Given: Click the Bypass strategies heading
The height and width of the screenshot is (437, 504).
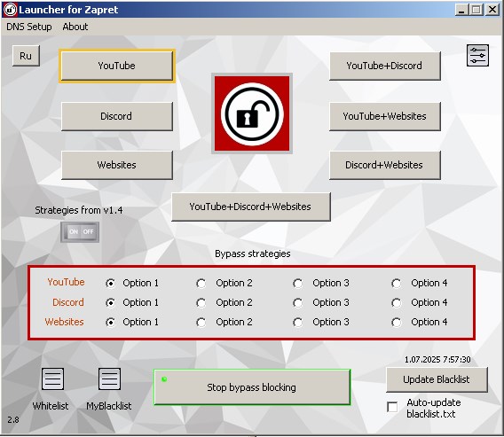Looking at the screenshot, I should point(253,254).
